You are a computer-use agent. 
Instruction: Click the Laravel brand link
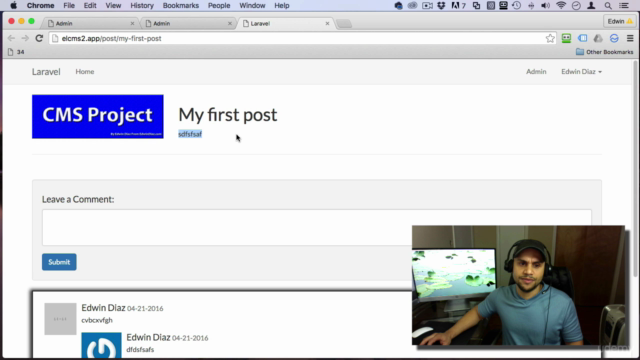[x=46, y=71]
